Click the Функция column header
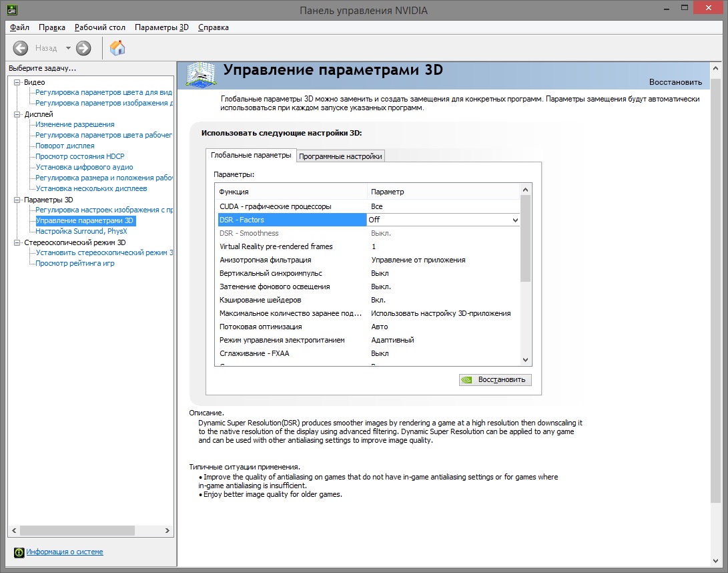This screenshot has height=573, width=728. click(291, 192)
